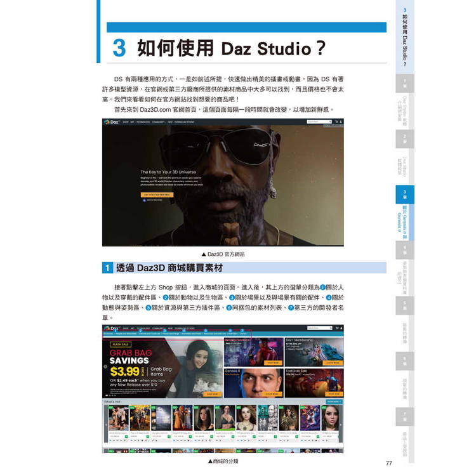Viewport: 476px width, 476px height.
Task: Click the search magnifier in the homepage screenshot
Action: (x=330, y=122)
